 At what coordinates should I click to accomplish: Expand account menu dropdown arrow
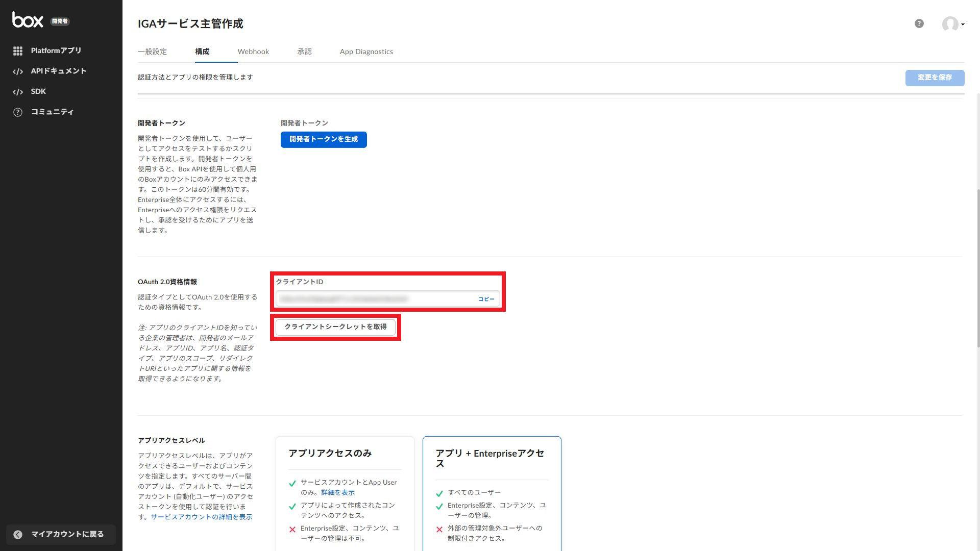point(963,24)
